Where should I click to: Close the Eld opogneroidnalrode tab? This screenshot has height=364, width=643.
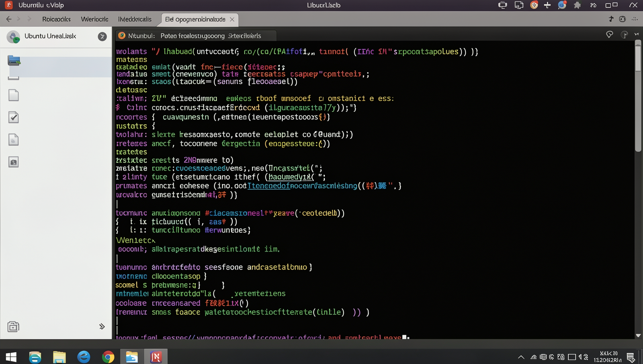(232, 19)
